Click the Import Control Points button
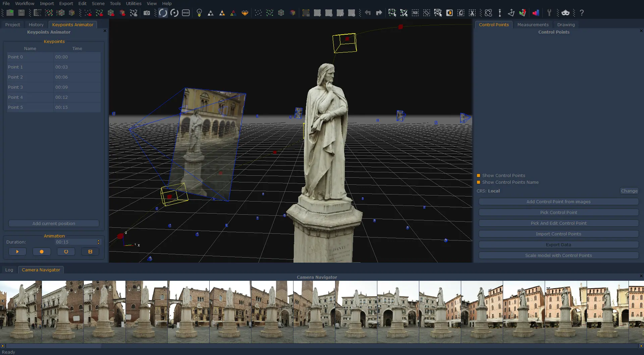The height and width of the screenshot is (355, 644). (x=558, y=234)
